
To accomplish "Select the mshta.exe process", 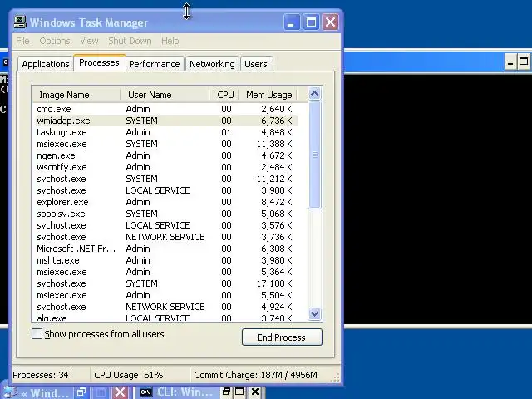I will 165,260.
